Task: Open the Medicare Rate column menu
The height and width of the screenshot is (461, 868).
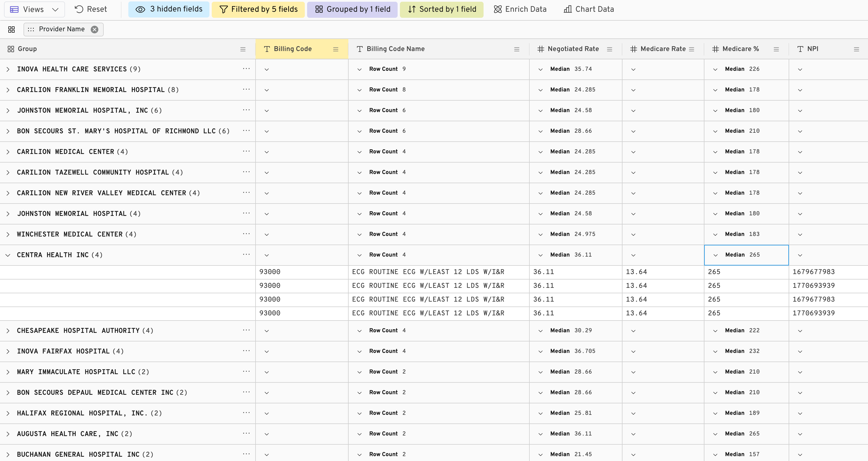Action: coord(692,49)
